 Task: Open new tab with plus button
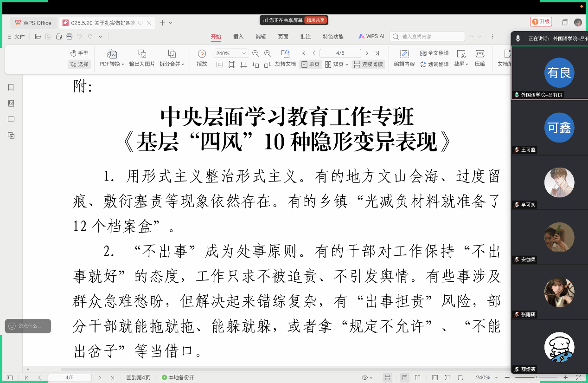point(162,23)
